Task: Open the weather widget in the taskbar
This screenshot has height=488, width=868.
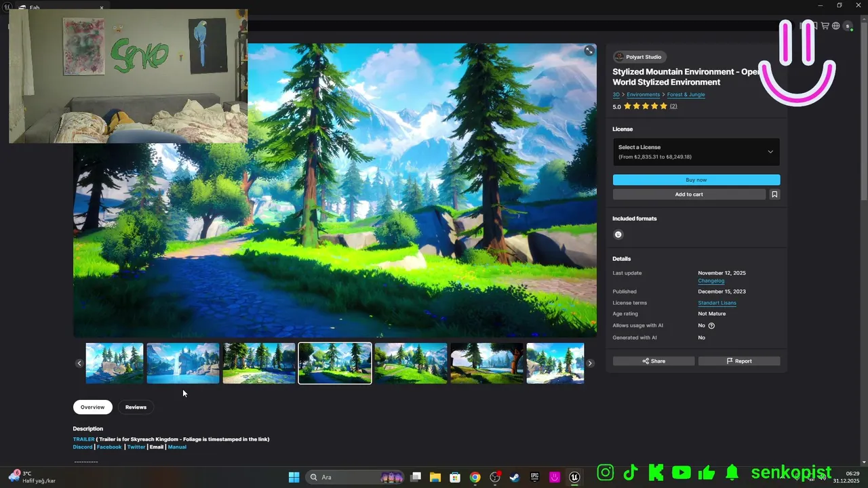Action: coord(32,477)
